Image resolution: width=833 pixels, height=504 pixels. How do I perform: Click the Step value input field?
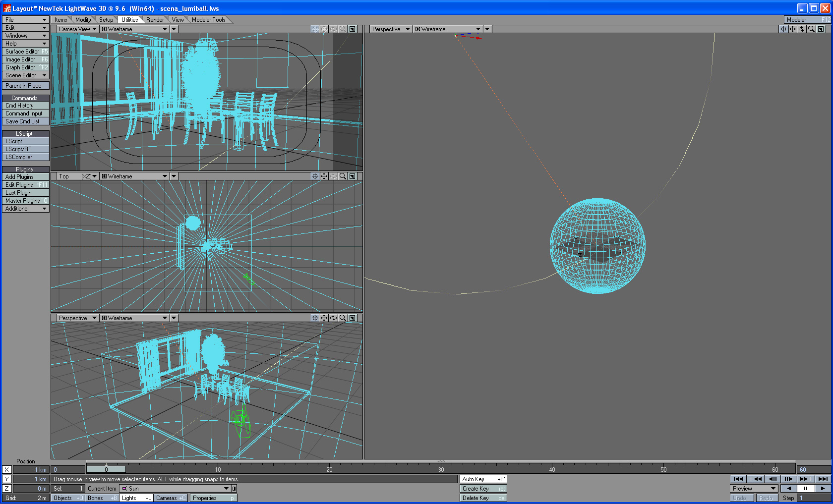click(x=813, y=498)
